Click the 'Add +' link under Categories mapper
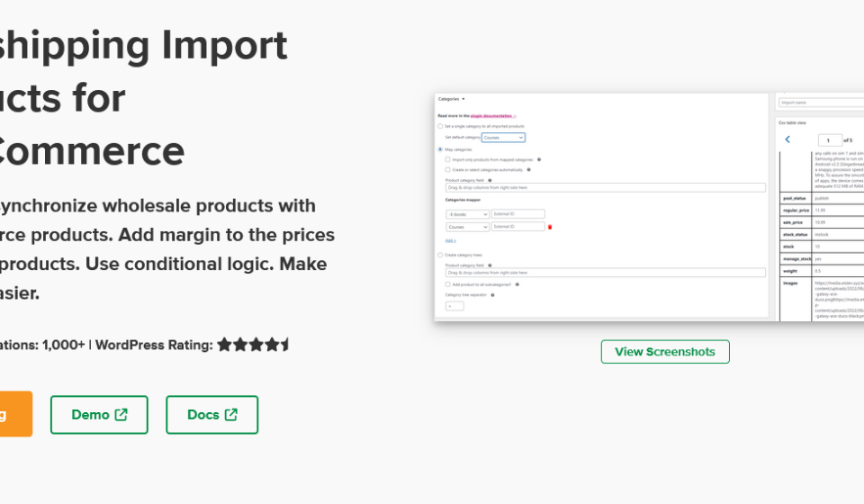Image resolution: width=864 pixels, height=504 pixels. coord(450,240)
